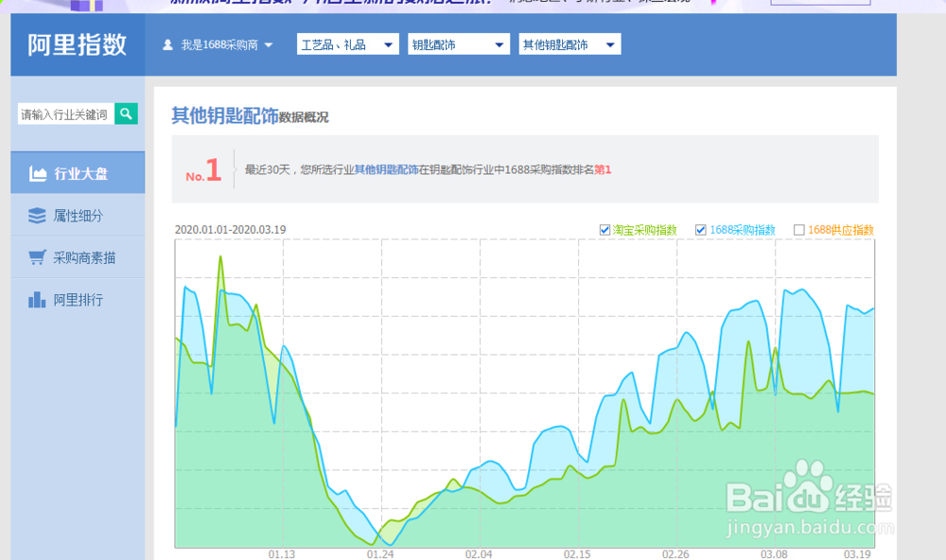Viewport: 946px width, 560px height.
Task: Click the green search magnifier icon
Action: coord(127,114)
